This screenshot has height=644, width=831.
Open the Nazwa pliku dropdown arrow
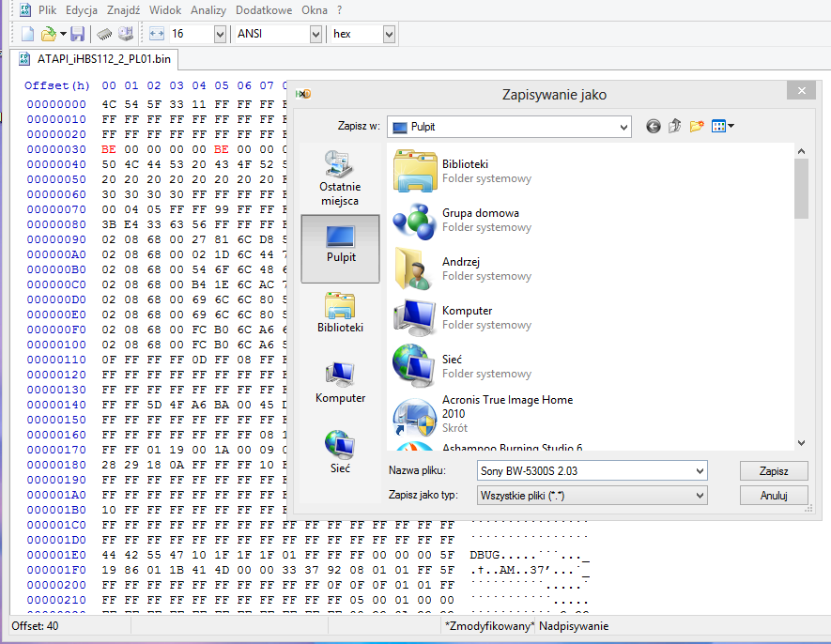coord(700,470)
